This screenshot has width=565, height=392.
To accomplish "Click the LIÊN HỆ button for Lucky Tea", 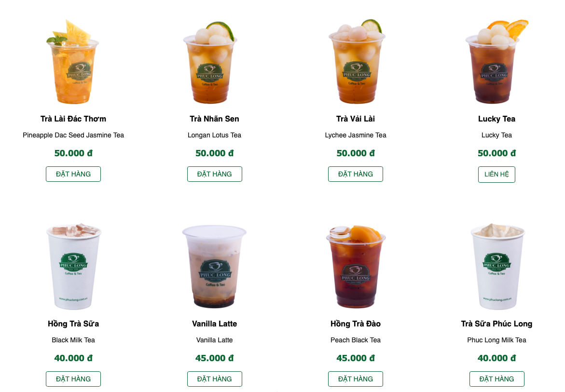I will [x=496, y=175].
